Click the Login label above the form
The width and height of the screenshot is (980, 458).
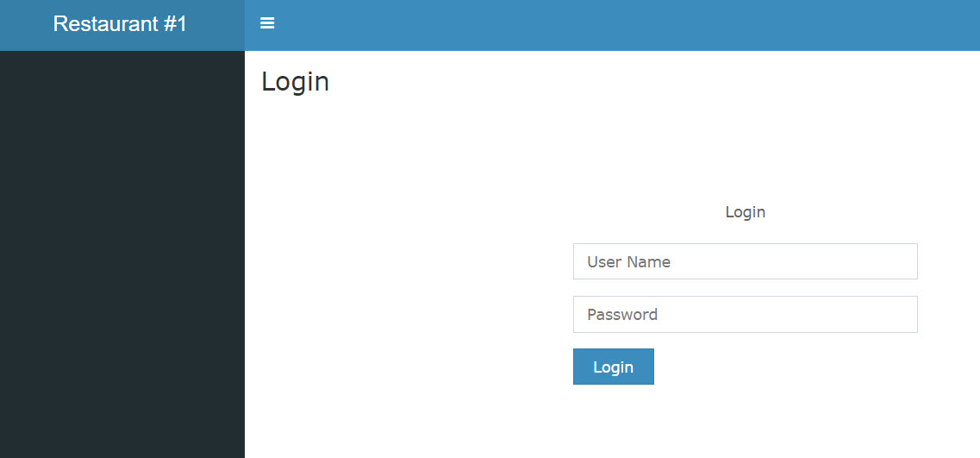pyautogui.click(x=745, y=212)
